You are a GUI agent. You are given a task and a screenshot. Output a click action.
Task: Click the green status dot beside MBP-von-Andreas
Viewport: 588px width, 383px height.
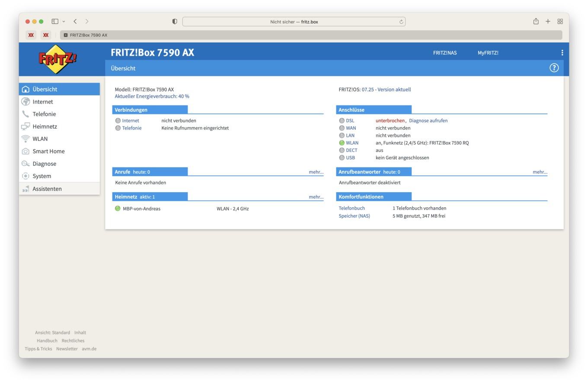(x=118, y=209)
